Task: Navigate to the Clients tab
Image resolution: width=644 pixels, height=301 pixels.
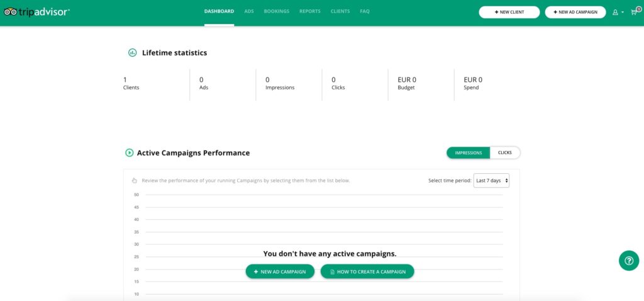Action: pyautogui.click(x=340, y=11)
